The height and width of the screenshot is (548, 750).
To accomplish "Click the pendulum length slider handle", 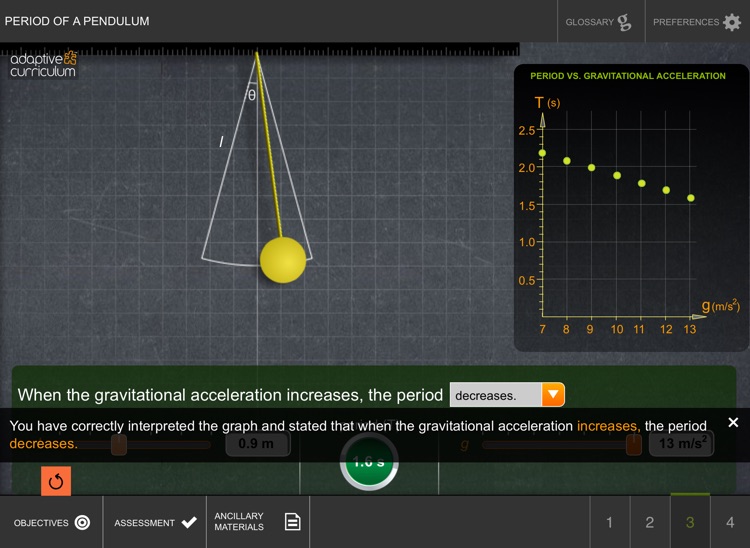I will coord(119,445).
